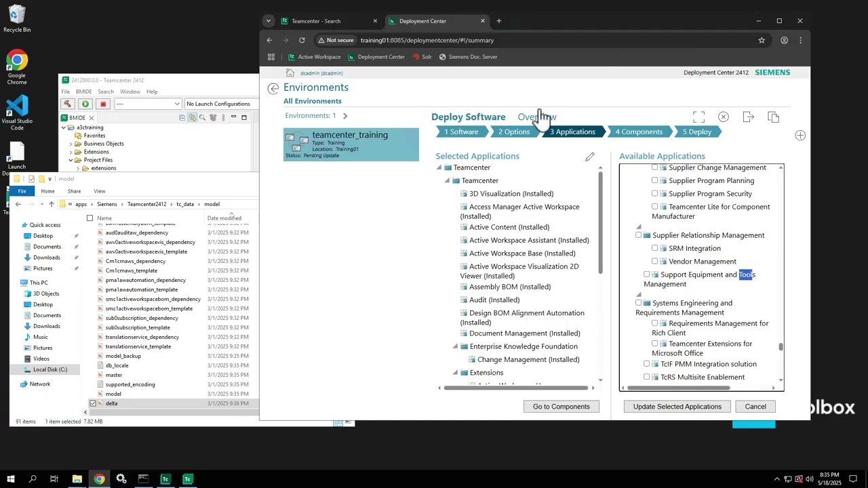The image size is (868, 488).
Task: Bookmark this page with the star icon
Action: pos(762,41)
